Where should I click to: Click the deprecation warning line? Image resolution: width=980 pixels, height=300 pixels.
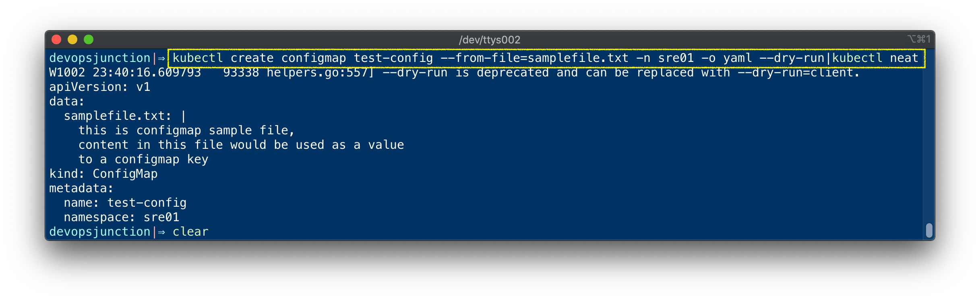click(454, 73)
